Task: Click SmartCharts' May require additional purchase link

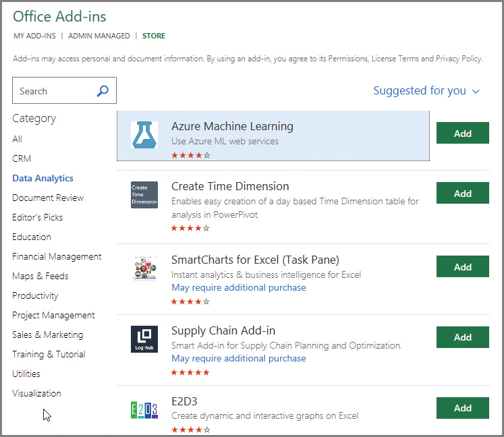Action: 238,287
